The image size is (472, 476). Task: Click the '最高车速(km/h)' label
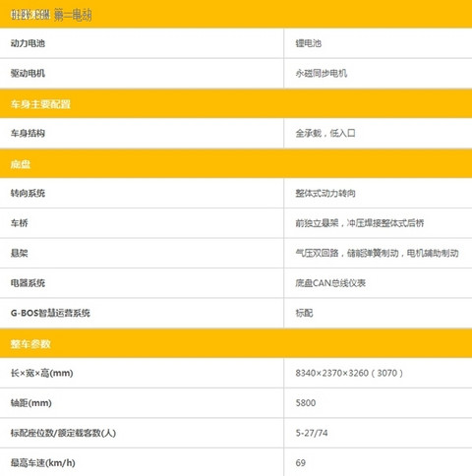pos(43,463)
